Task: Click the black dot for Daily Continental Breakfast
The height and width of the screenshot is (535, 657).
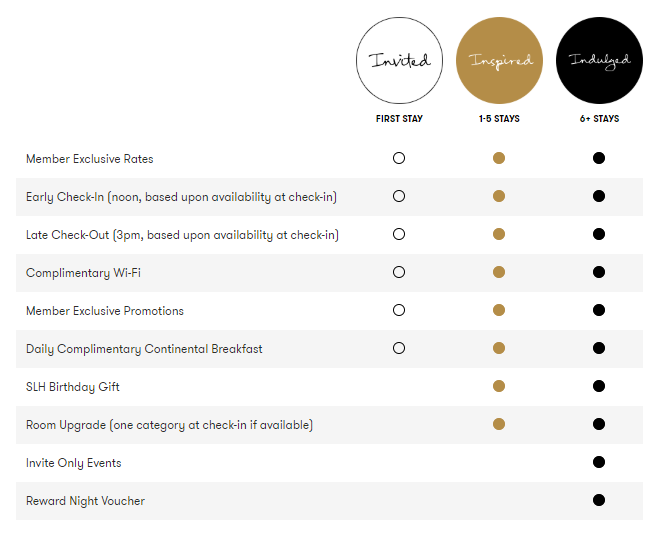Action: pyautogui.click(x=599, y=348)
